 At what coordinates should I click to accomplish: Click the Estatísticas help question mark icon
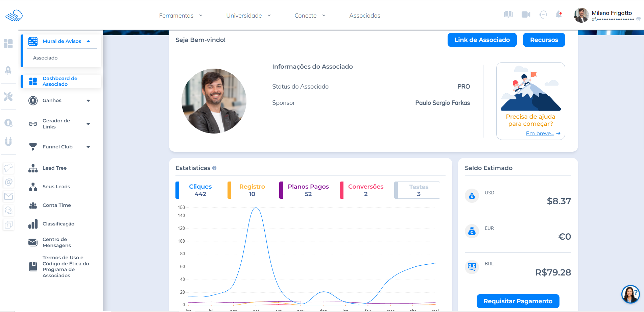[214, 168]
